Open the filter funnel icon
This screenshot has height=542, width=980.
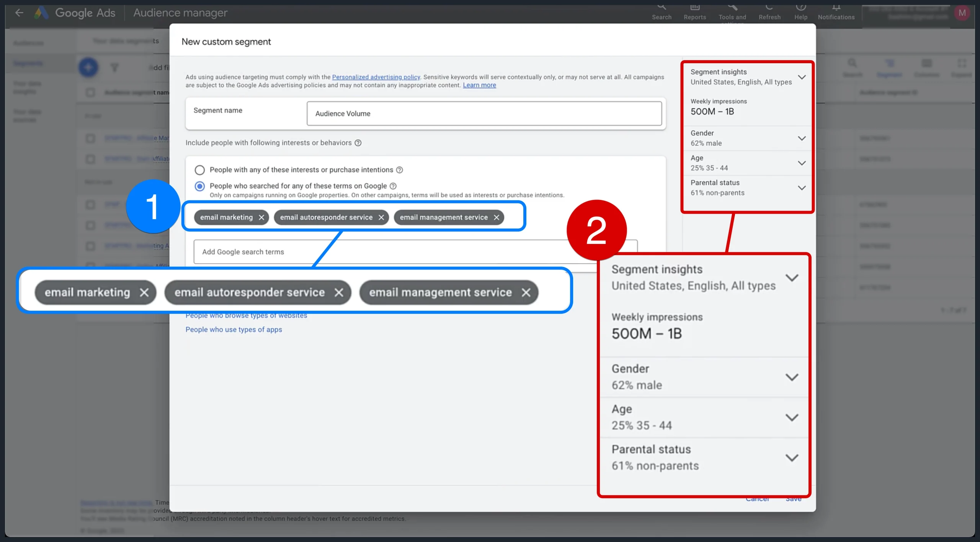point(114,67)
